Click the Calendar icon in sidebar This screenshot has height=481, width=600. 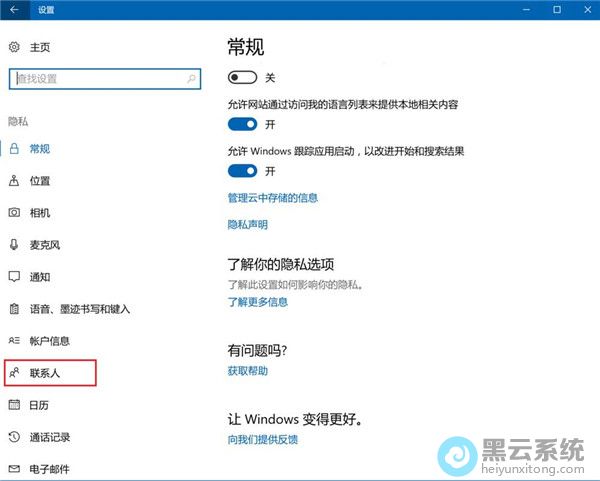click(14, 405)
